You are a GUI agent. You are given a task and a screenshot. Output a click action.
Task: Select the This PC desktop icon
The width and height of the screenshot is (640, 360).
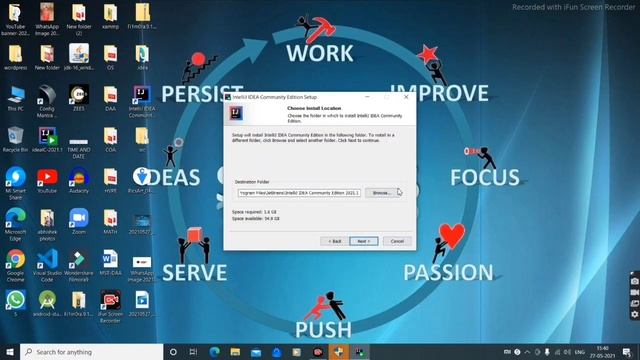tap(16, 98)
